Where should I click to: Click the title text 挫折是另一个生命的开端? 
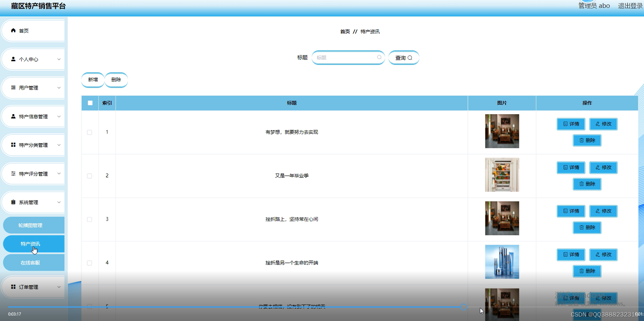click(292, 263)
